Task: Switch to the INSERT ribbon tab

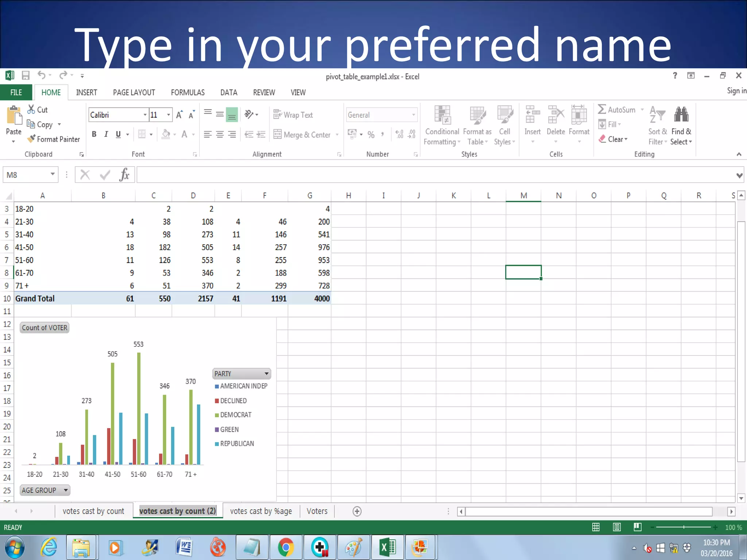Action: click(86, 93)
